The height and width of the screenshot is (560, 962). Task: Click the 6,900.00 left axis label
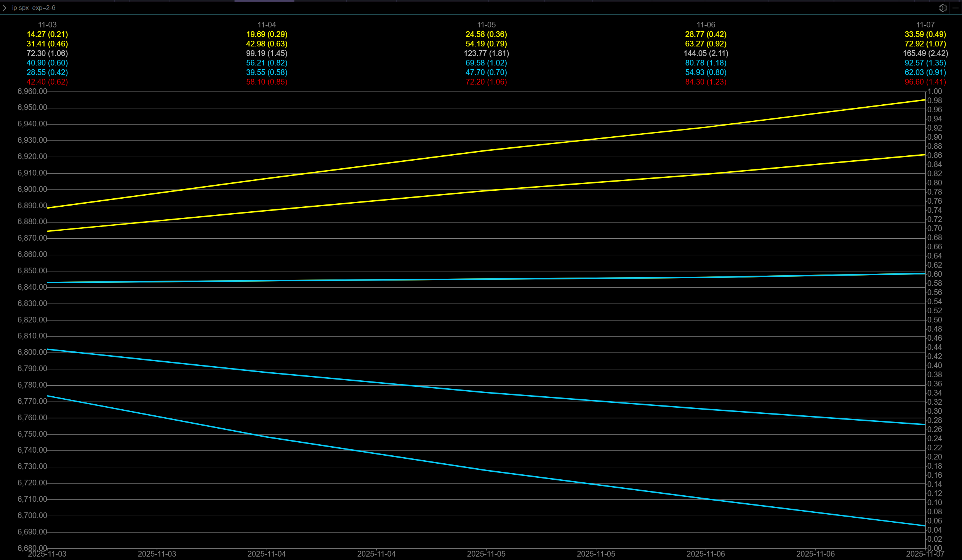pos(32,190)
